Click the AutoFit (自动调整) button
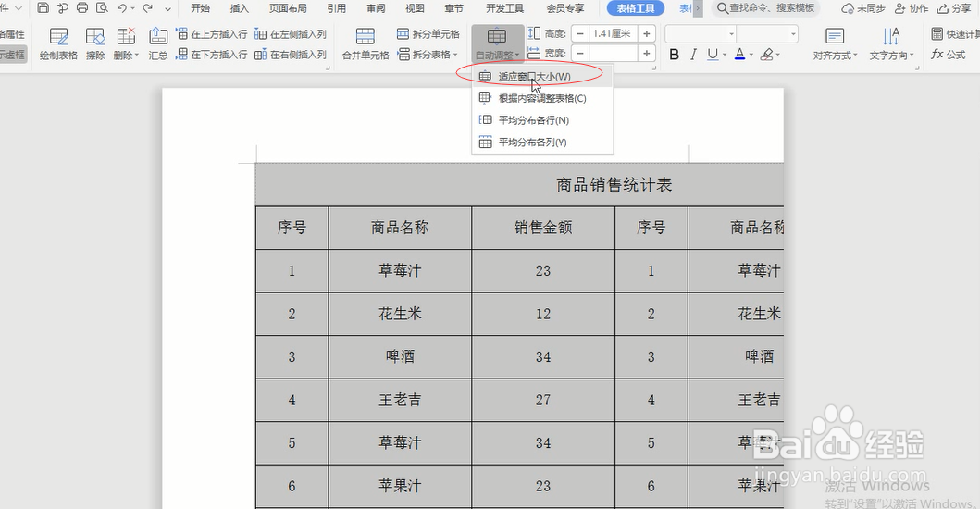 [x=498, y=43]
